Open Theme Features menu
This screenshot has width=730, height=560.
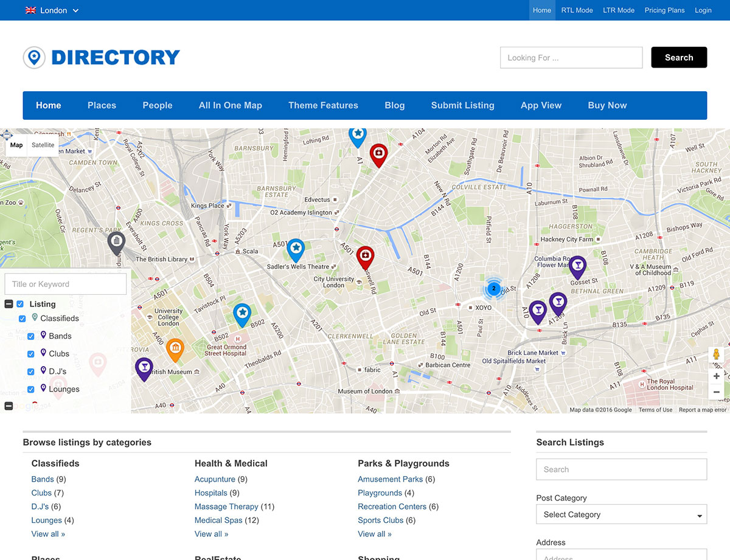[323, 105]
